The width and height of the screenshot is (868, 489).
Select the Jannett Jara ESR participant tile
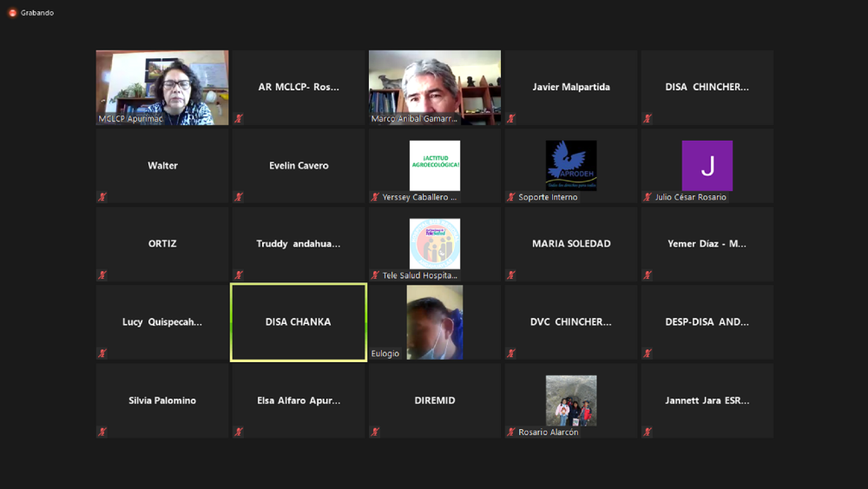click(x=707, y=400)
